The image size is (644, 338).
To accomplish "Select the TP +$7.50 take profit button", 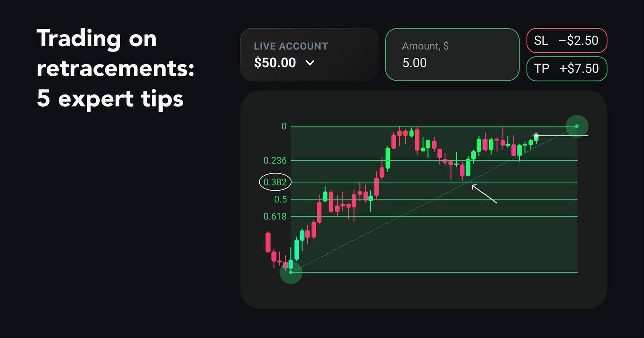I will coord(567,69).
